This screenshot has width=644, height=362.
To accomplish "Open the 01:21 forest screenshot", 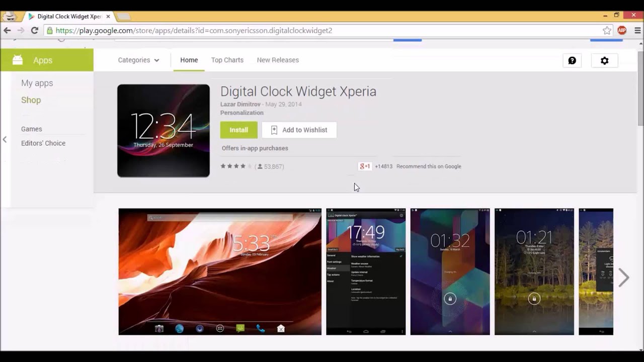I will tap(534, 271).
